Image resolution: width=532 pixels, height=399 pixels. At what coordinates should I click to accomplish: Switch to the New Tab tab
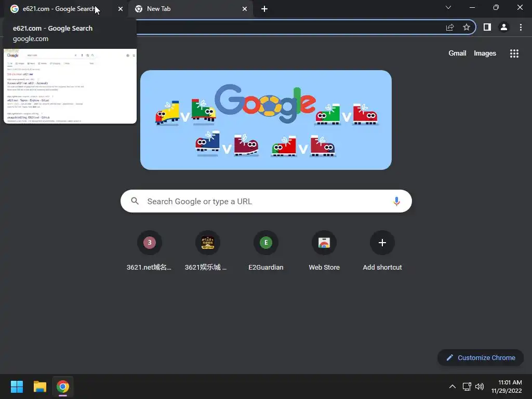190,9
